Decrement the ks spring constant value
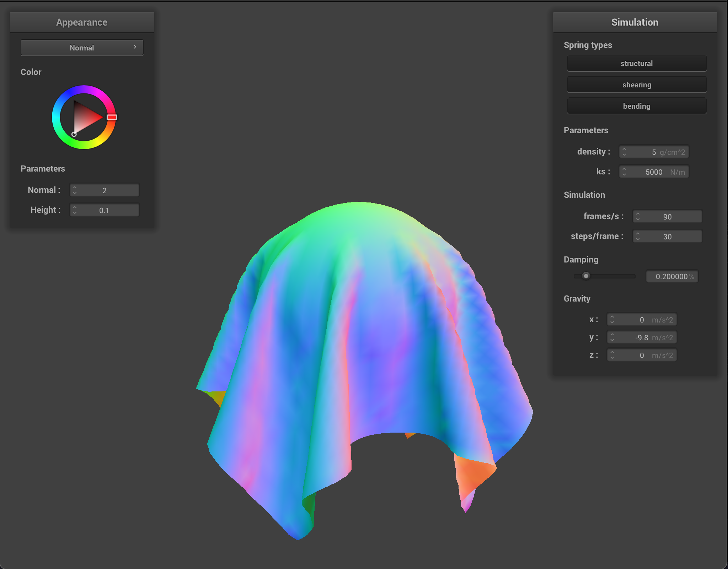Image resolution: width=728 pixels, height=569 pixels. (x=625, y=175)
